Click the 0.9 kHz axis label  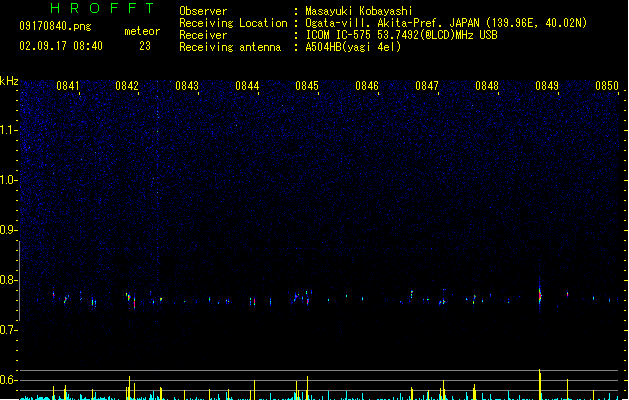[x=8, y=230]
